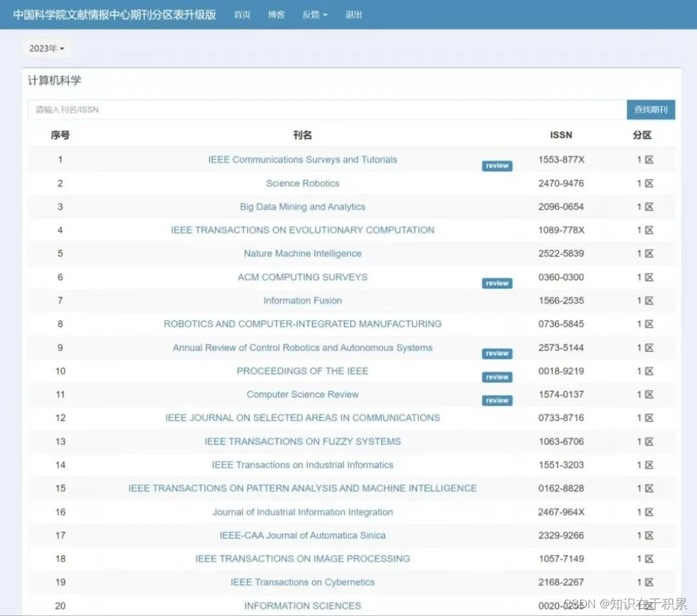Open IEEE TRANSACTIONS ON FUZZY SYSTEMS link
697x616 pixels.
[302, 441]
